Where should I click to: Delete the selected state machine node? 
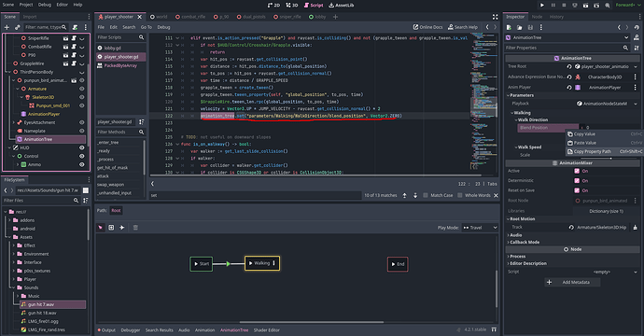[x=135, y=227]
